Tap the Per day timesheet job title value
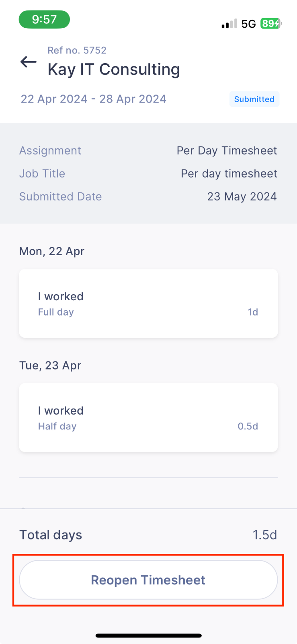Screen dimensions: 297x644 [x=229, y=173]
